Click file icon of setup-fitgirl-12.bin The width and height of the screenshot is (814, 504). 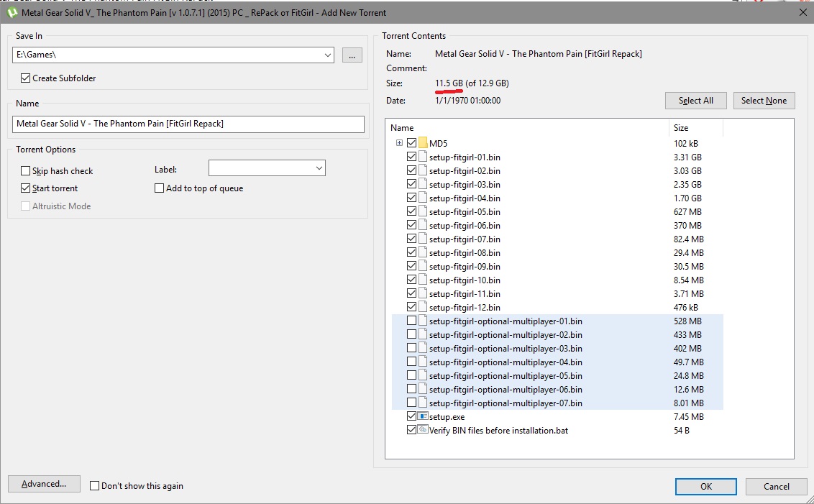[x=423, y=307]
